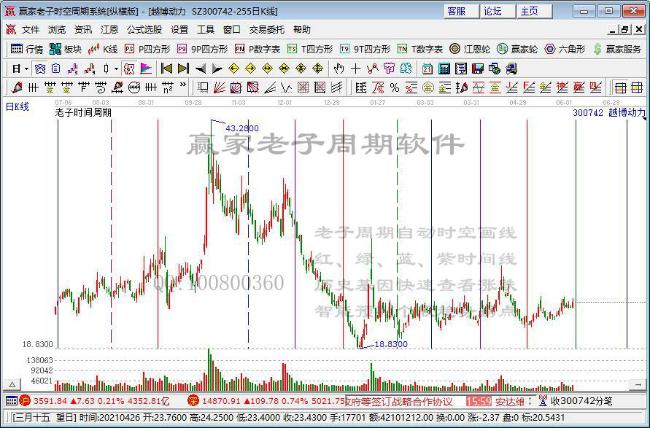Open the 文件 menu

pyautogui.click(x=30, y=29)
